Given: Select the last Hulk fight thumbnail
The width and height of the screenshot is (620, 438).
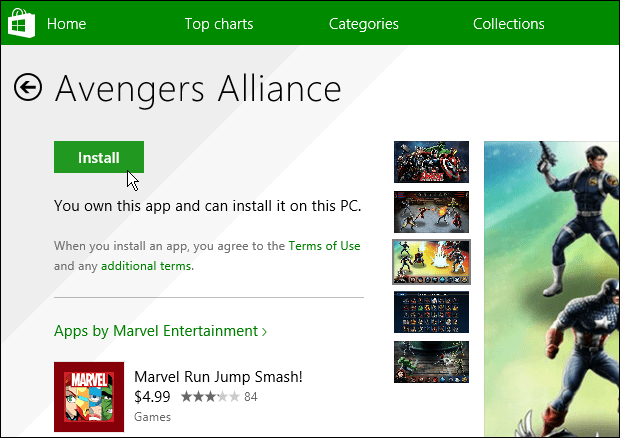Looking at the screenshot, I should (x=431, y=362).
